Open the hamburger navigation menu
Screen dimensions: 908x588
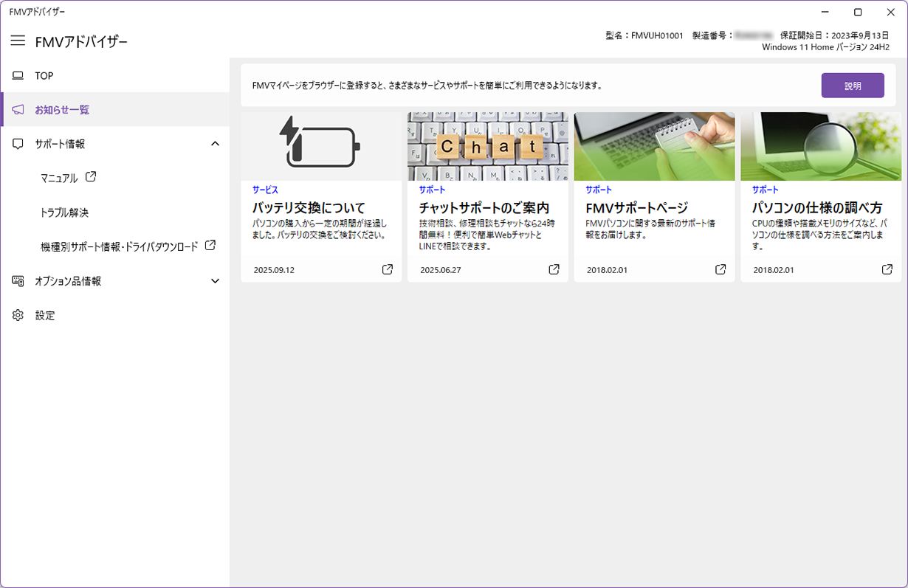[18, 41]
